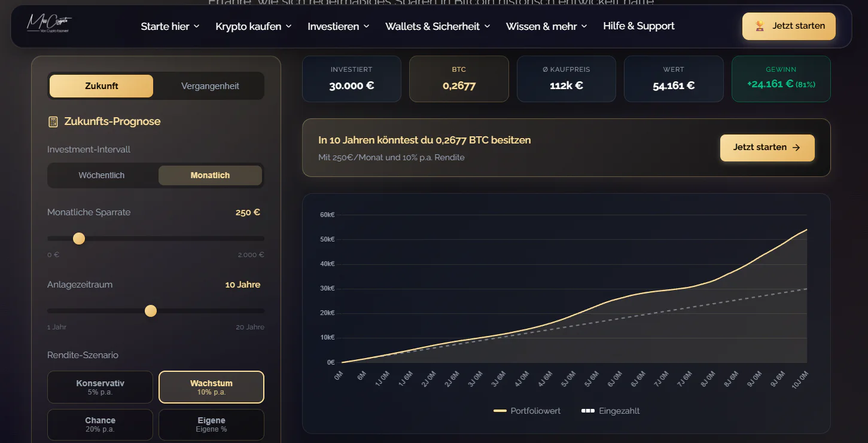Switch to the Vergangenheit mode

(x=210, y=86)
